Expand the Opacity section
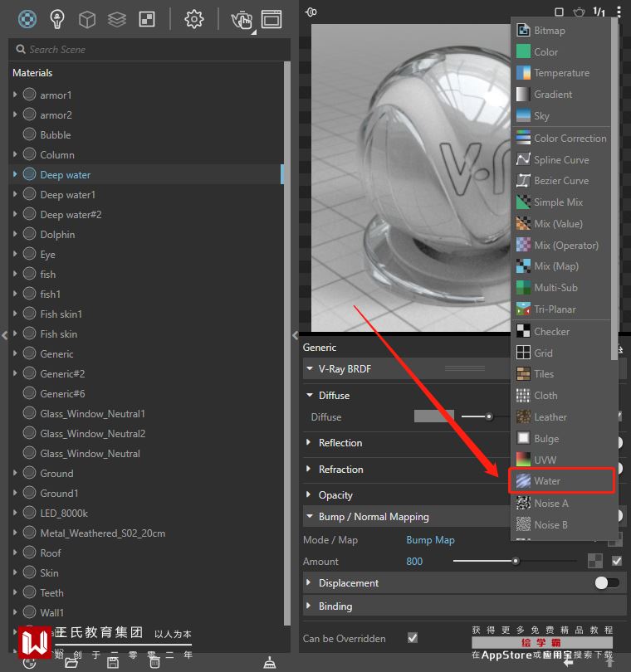This screenshot has height=672, width=631. tap(308, 494)
